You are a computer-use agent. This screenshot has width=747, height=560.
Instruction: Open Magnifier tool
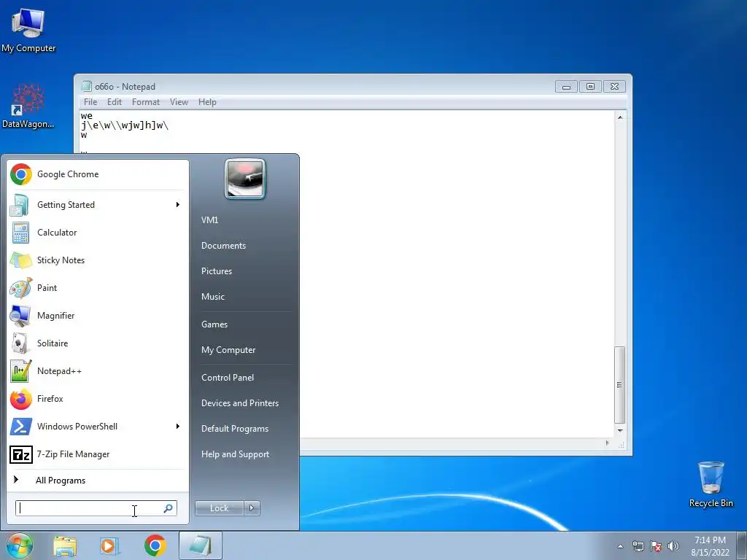[98, 315]
